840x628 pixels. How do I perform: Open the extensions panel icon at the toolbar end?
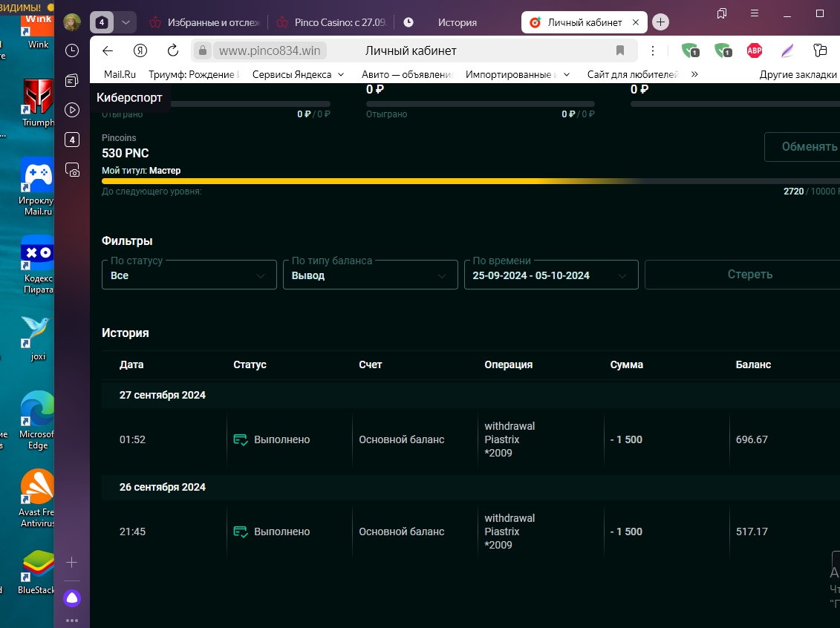point(820,50)
